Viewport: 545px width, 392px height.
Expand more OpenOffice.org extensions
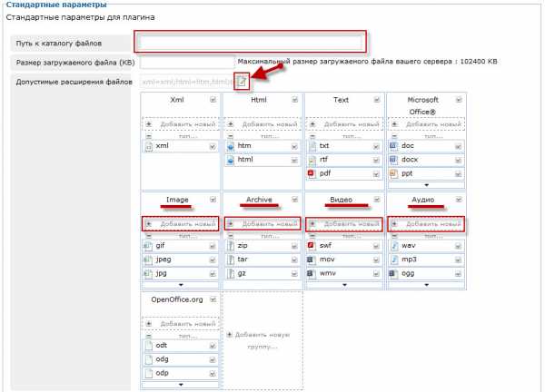[181, 385]
